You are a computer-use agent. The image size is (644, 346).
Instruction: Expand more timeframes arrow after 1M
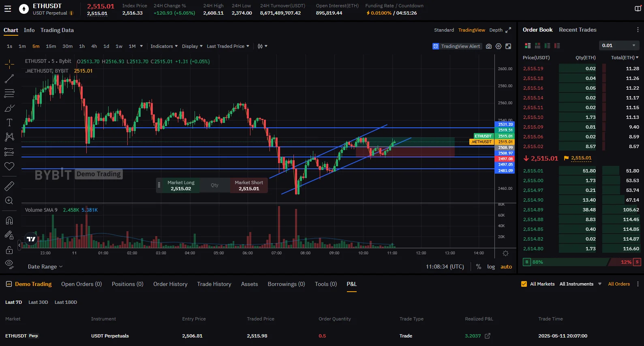(x=141, y=46)
